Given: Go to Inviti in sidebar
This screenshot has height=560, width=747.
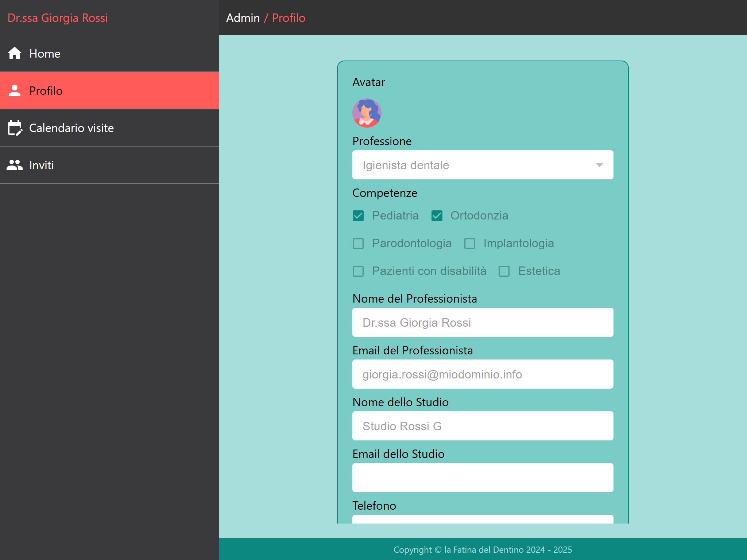Looking at the screenshot, I should click(42, 165).
